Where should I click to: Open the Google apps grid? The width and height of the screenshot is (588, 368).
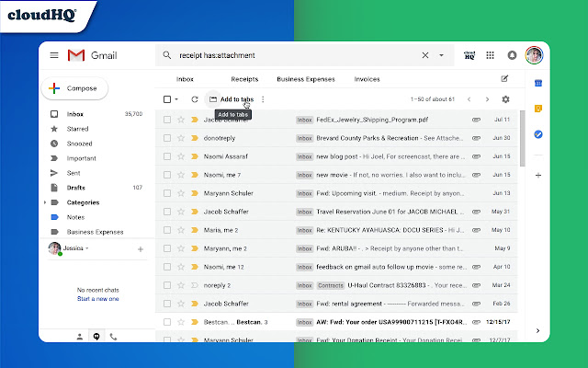pos(490,55)
